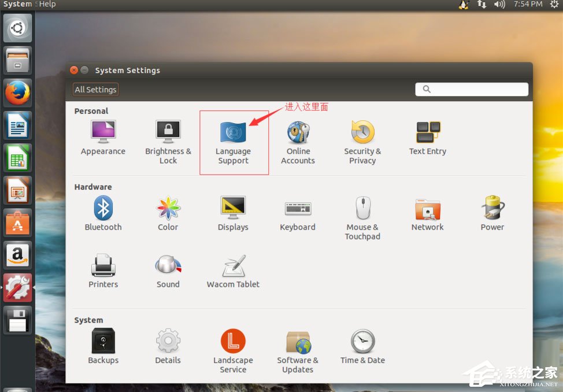Image resolution: width=563 pixels, height=392 pixels.
Task: Click the All Settings button
Action: tap(95, 89)
